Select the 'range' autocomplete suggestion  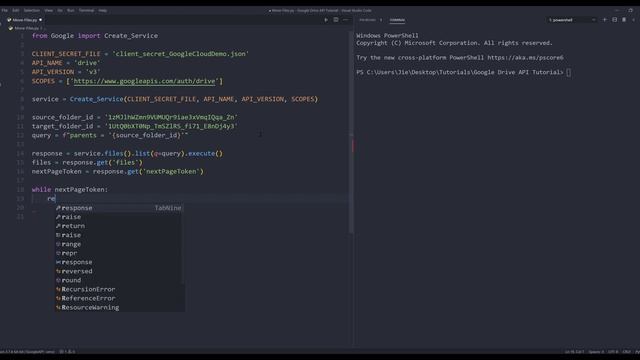118,244
